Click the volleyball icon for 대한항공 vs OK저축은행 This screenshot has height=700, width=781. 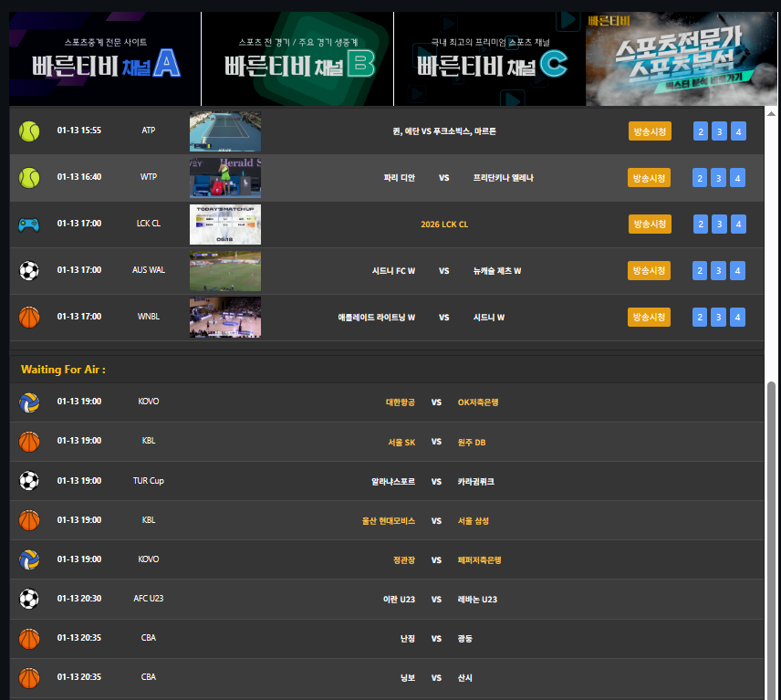pyautogui.click(x=29, y=402)
